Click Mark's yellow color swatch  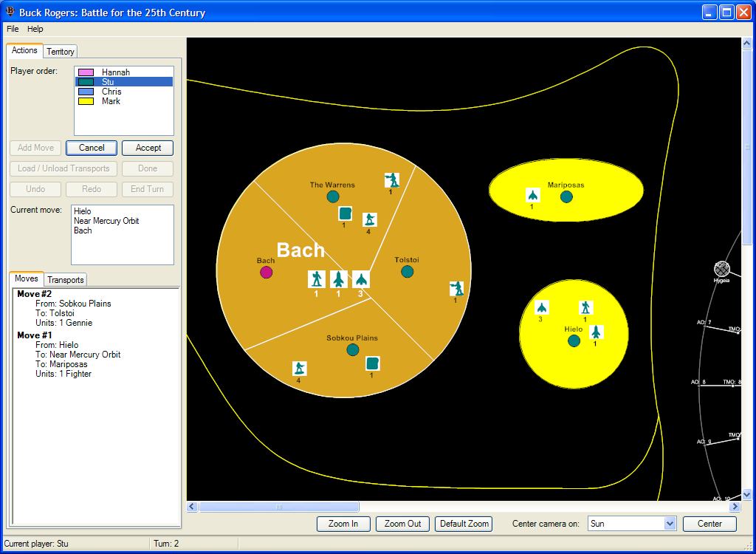tap(86, 101)
